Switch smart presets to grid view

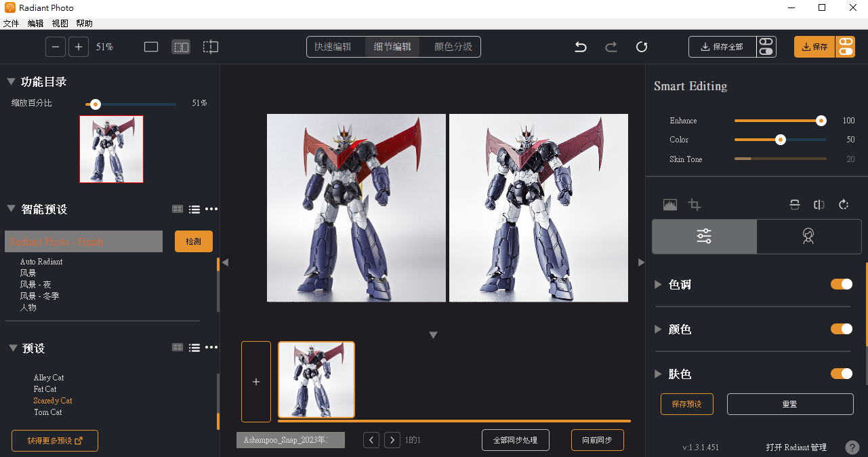[178, 210]
